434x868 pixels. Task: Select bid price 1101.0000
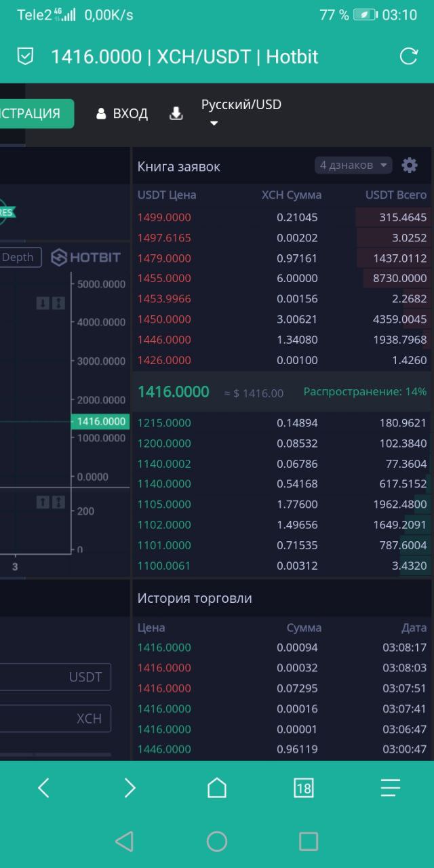point(164,545)
